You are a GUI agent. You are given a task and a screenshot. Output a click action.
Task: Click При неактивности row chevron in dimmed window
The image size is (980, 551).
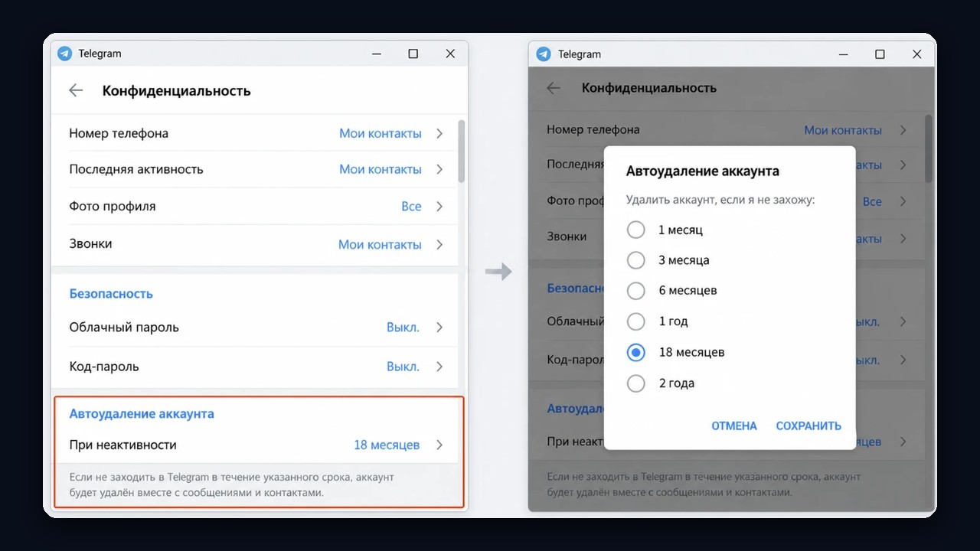click(903, 442)
